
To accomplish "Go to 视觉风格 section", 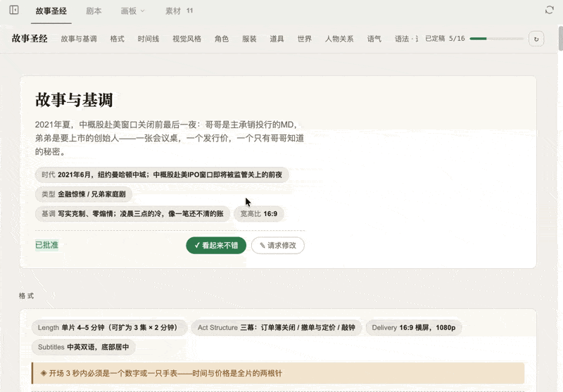I will [x=186, y=39].
